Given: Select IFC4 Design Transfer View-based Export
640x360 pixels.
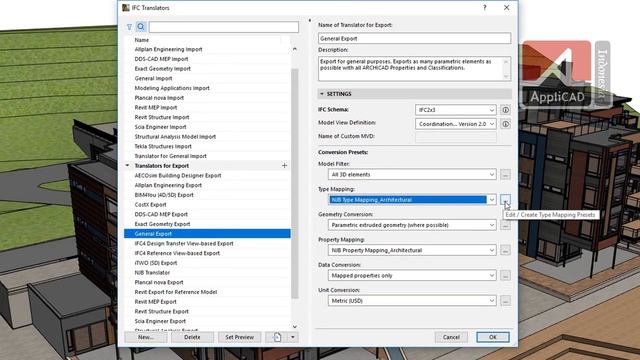Looking at the screenshot, I should 207,243.
